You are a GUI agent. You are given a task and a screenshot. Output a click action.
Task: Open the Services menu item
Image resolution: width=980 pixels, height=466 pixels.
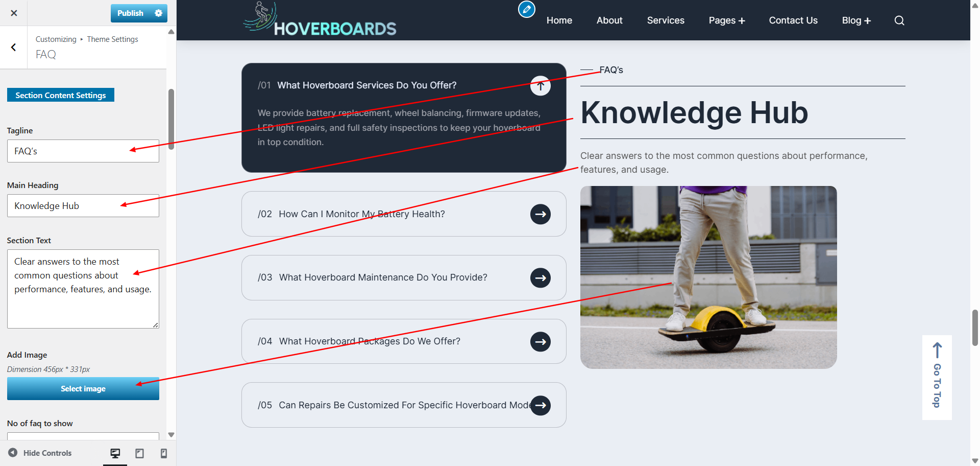tap(666, 20)
